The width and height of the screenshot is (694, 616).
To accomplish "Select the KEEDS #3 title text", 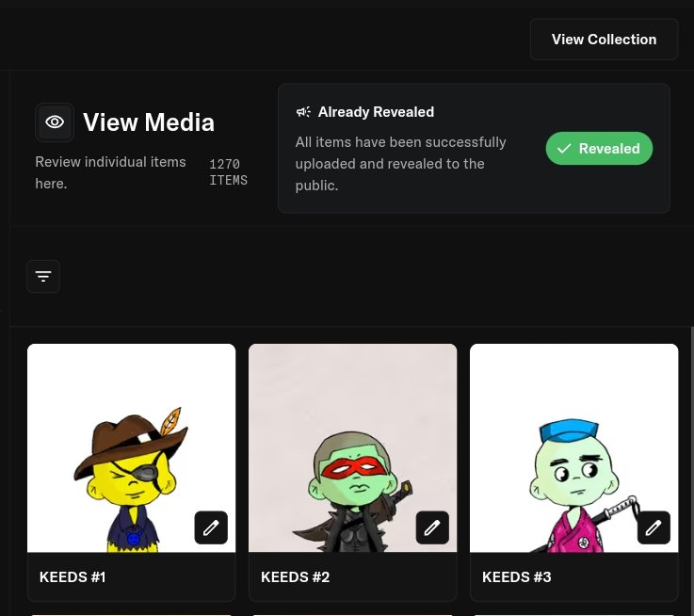I will coord(517,577).
